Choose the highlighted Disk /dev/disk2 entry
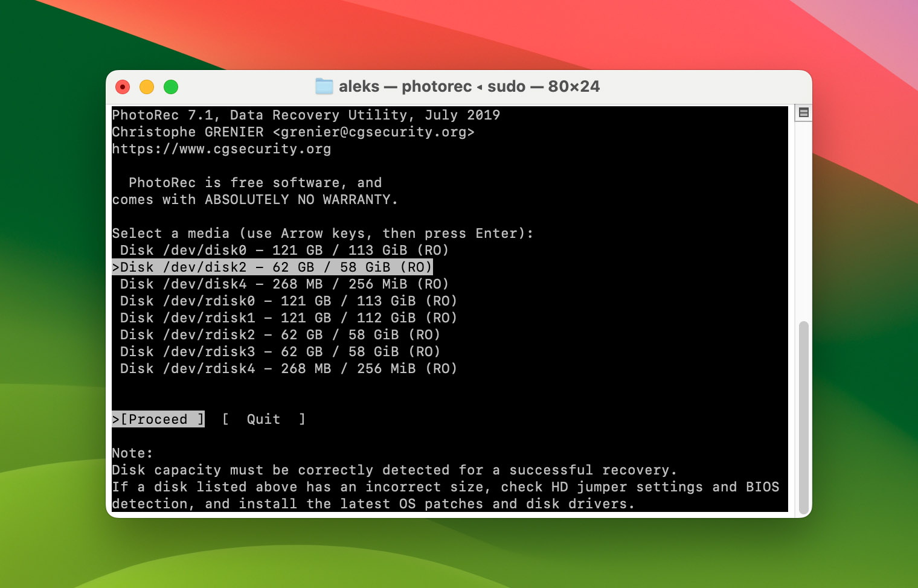 (x=272, y=267)
